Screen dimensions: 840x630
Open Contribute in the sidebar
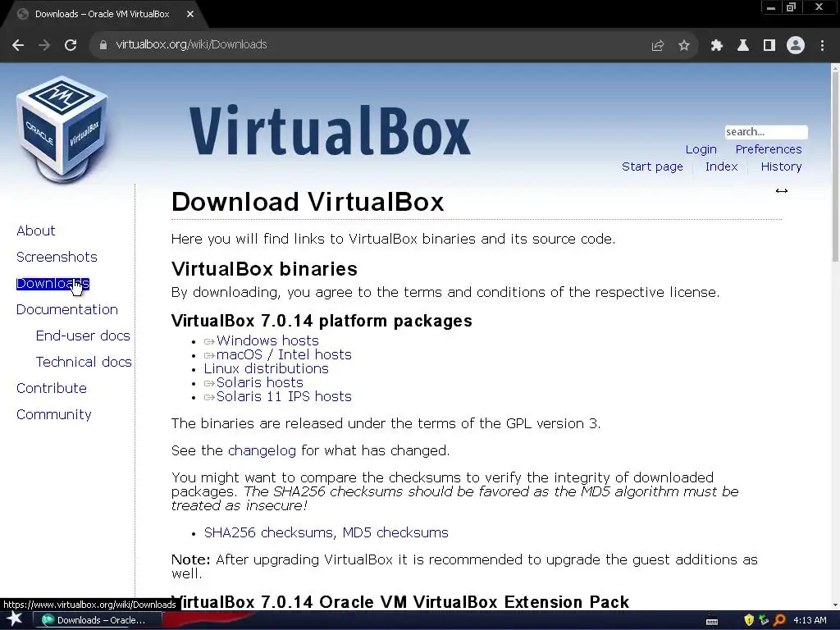(x=52, y=388)
